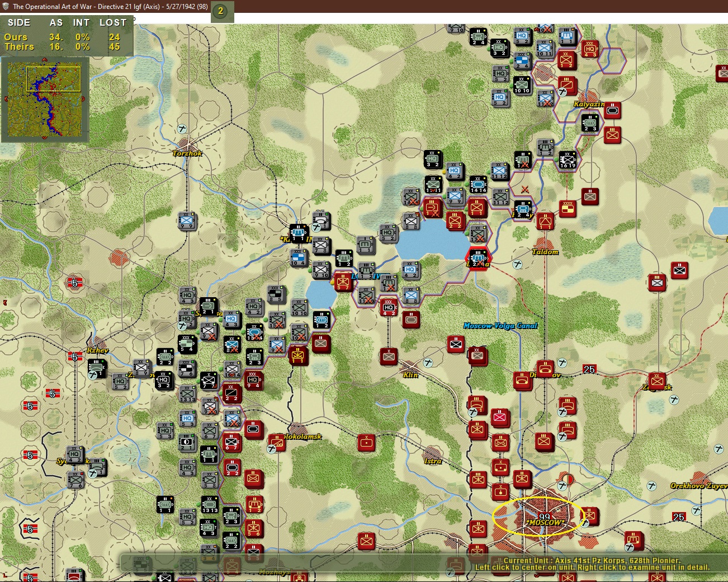728x582 pixels.
Task: Select the Soviet HQ counter marked 4 3 at top
Action: (590, 49)
